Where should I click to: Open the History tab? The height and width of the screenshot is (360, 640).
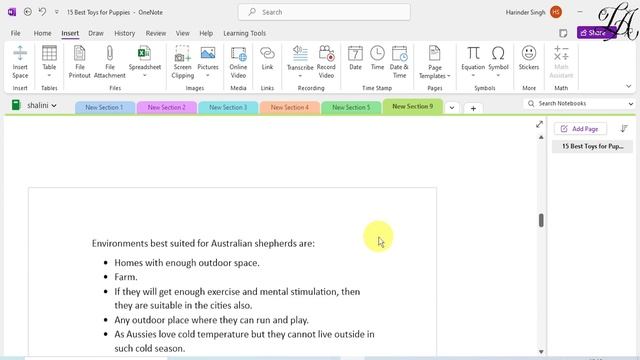point(124,33)
